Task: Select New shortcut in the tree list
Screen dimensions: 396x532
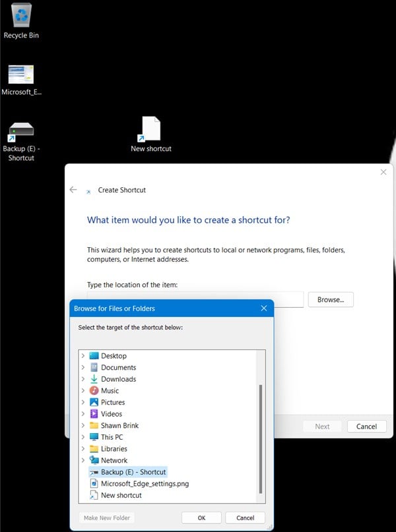Action: [121, 495]
